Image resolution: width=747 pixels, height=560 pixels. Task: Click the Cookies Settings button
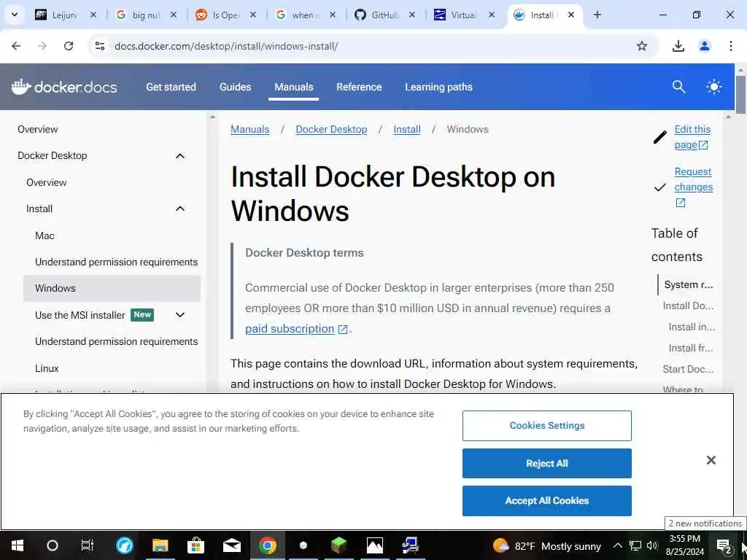547,426
